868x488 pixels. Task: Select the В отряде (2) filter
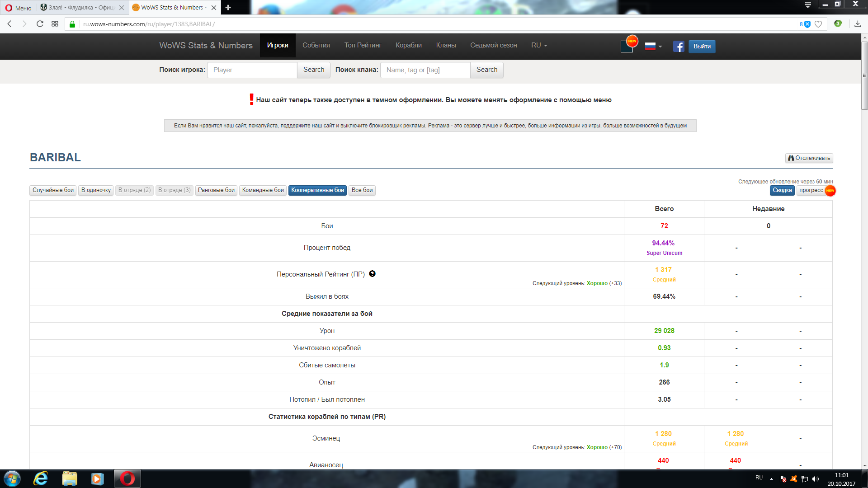pos(134,190)
